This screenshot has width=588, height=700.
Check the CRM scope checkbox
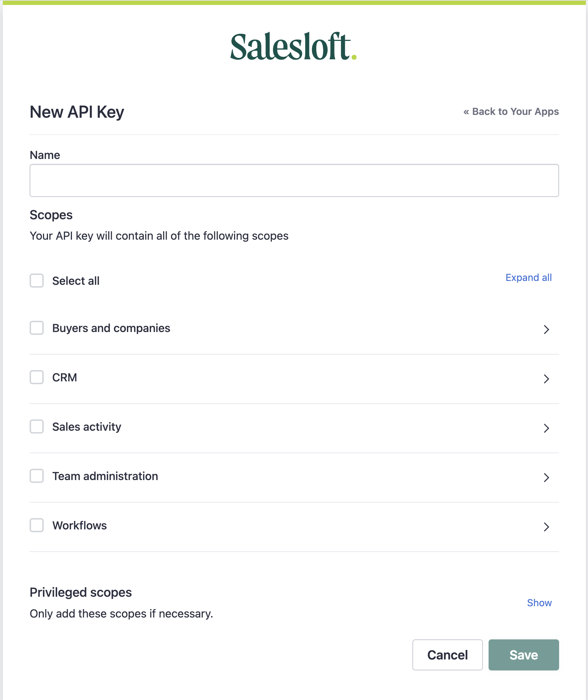(37, 377)
